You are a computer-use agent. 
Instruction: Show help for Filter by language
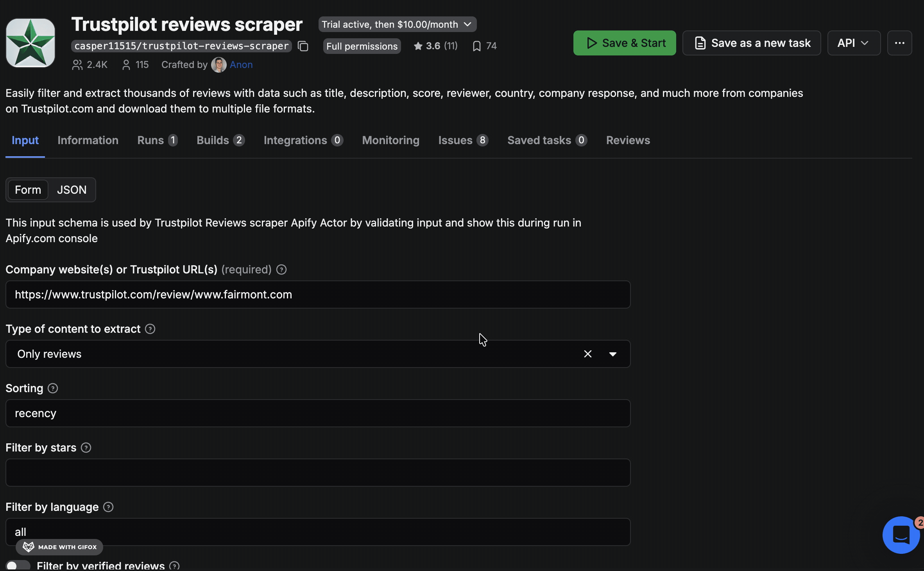108,507
